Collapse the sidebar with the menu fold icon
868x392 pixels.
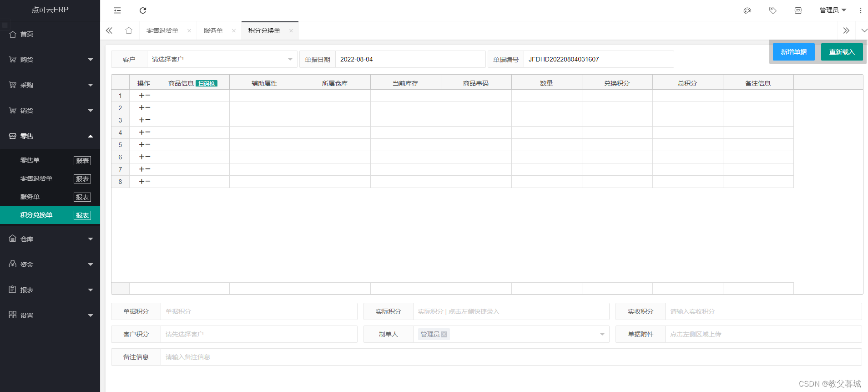117,10
